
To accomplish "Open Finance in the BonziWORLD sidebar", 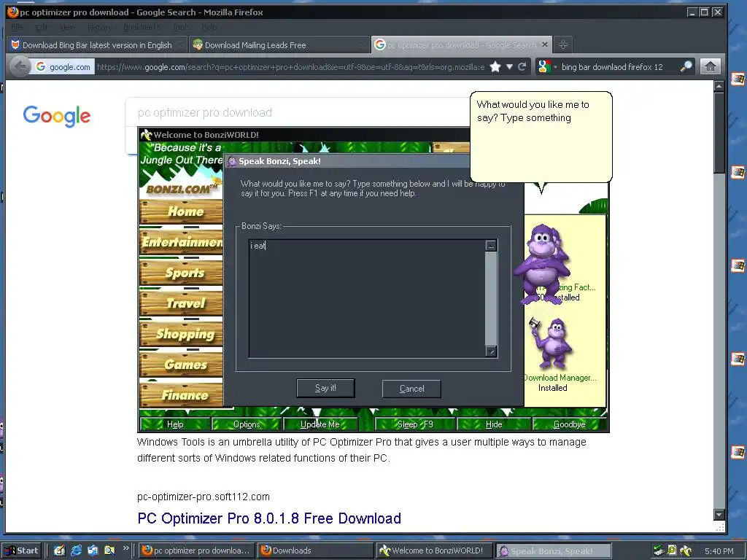I will [181, 394].
